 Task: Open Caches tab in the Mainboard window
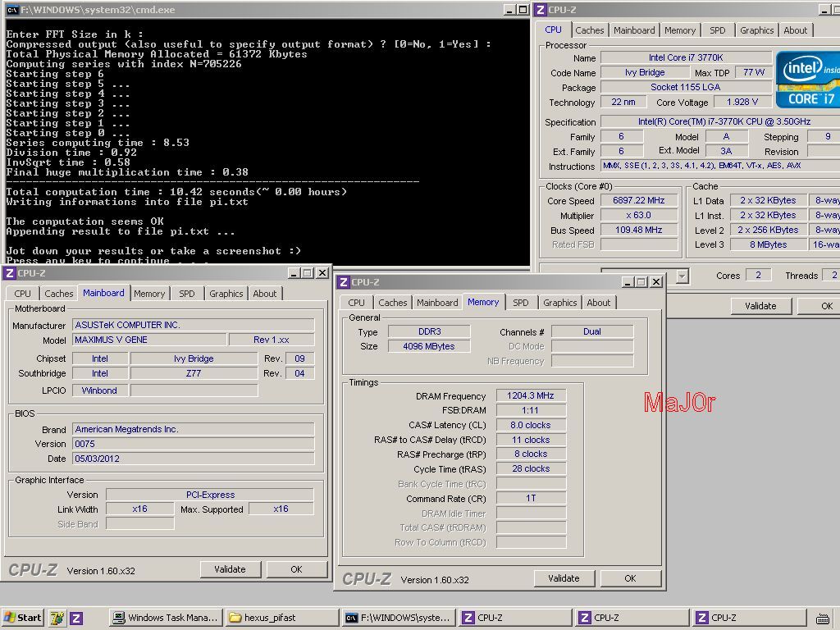click(x=58, y=294)
